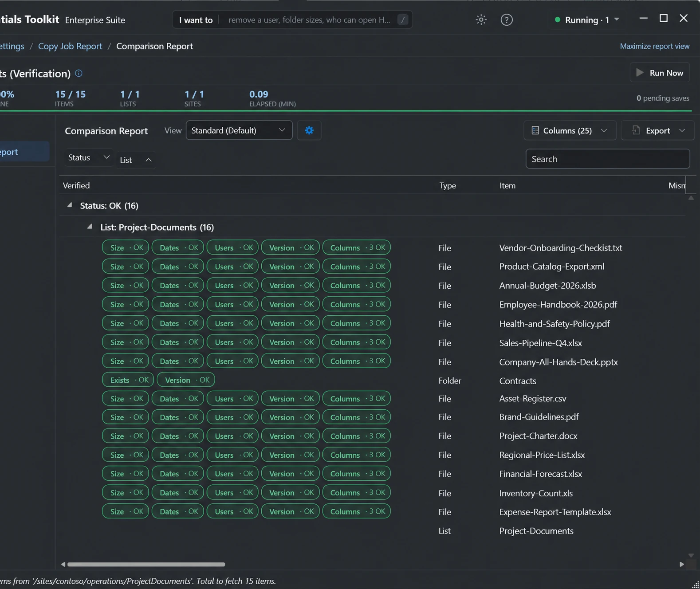Click the scroll right arrow at bottom
The image size is (700, 589).
click(681, 564)
